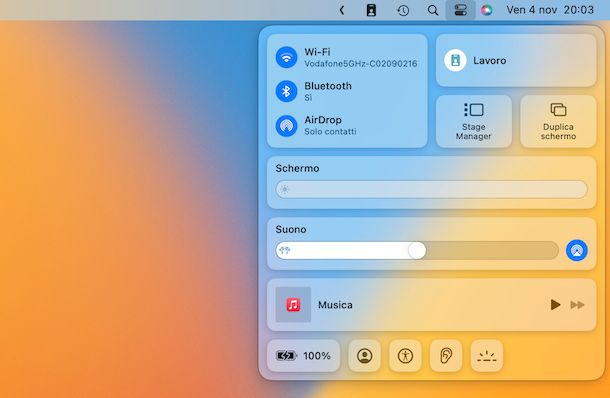610x398 pixels.
Task: Click the Musica app artwork thumbnail
Action: click(x=293, y=305)
